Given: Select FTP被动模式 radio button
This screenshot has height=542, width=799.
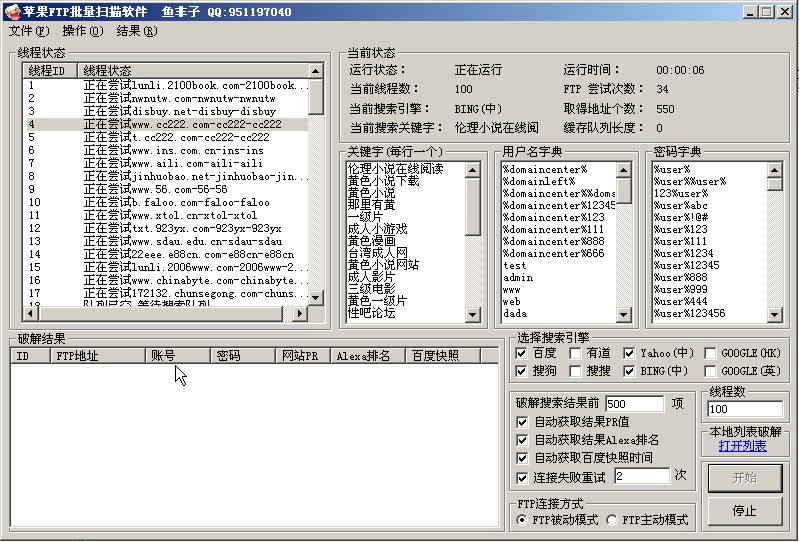Looking at the screenshot, I should [x=522, y=520].
